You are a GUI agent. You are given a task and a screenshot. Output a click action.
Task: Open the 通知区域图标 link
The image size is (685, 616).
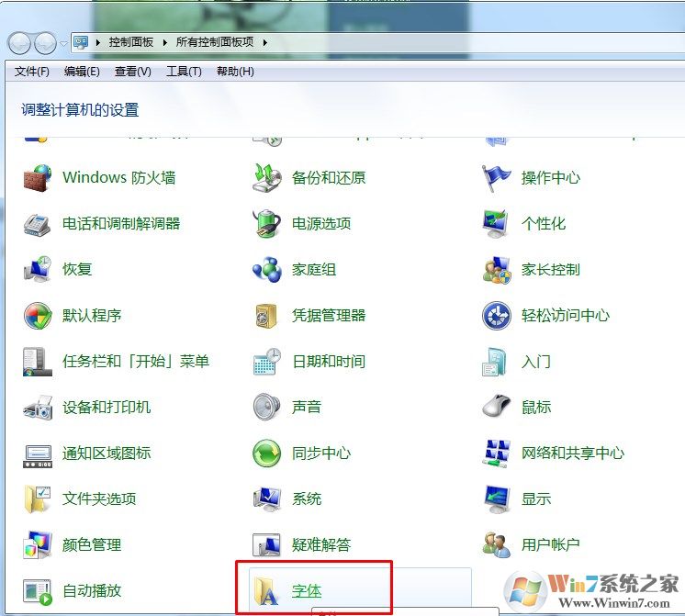tap(107, 453)
